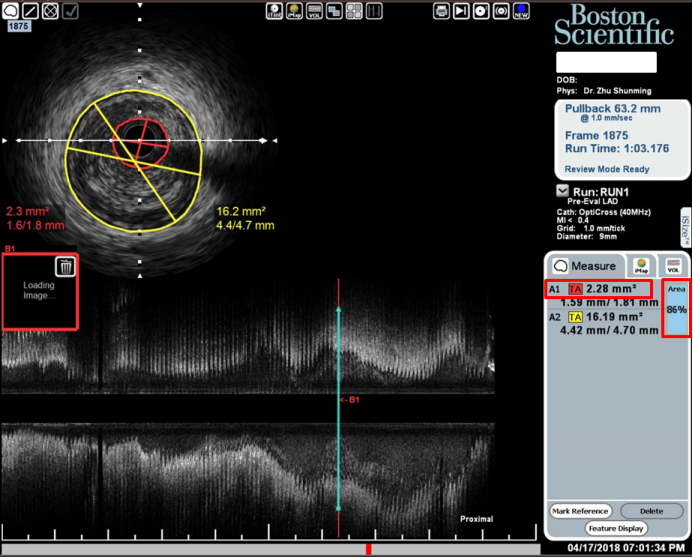The width and height of the screenshot is (693, 558).
Task: Delete bookmark B1 with trash icon
Action: click(x=65, y=266)
